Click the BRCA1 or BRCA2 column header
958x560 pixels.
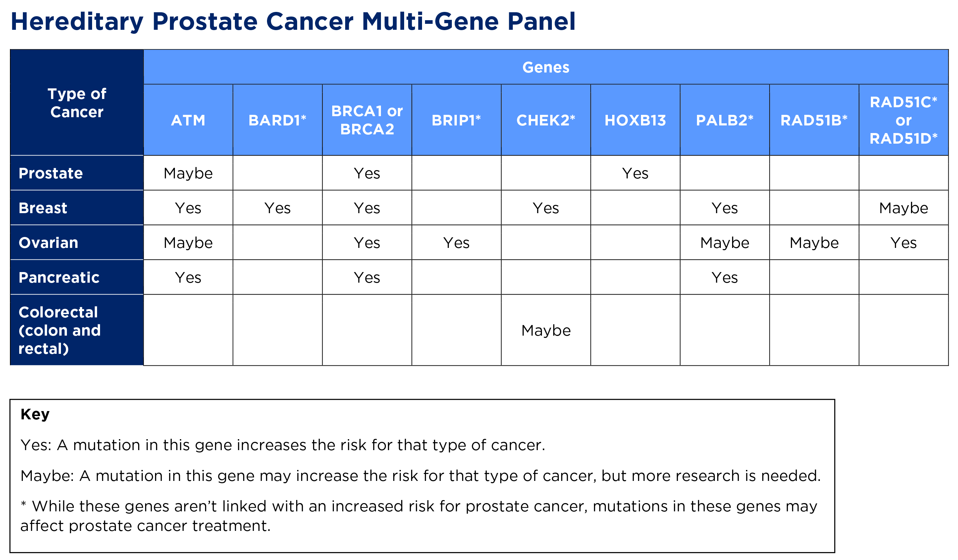[x=367, y=120]
